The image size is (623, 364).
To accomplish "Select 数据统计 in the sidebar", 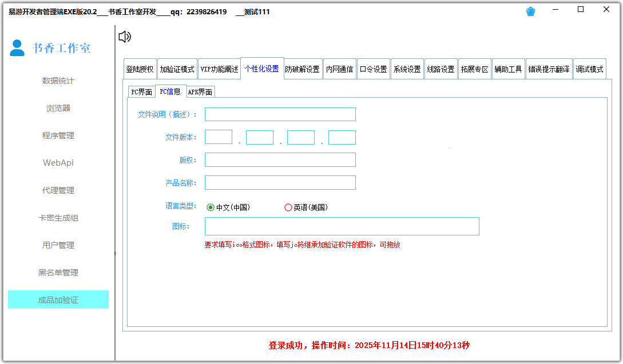I will (x=58, y=81).
